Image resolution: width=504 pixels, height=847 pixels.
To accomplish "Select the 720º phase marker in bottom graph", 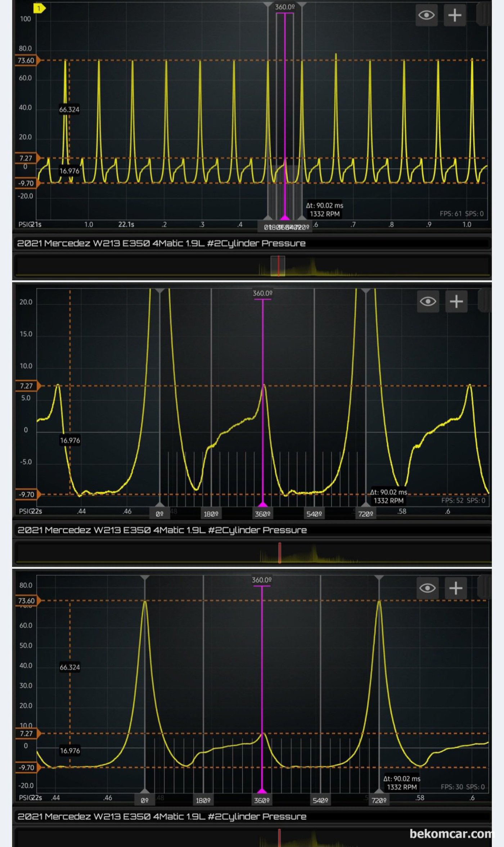I will 379,800.
